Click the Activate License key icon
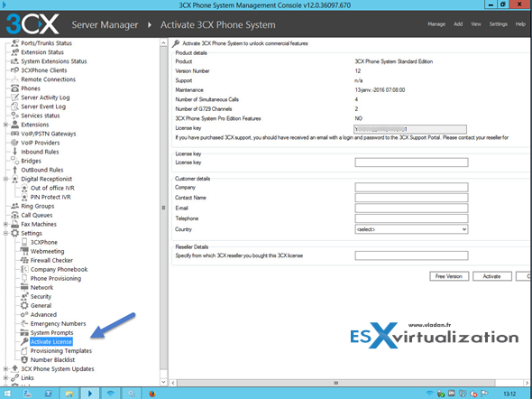The image size is (532, 399). (24, 341)
